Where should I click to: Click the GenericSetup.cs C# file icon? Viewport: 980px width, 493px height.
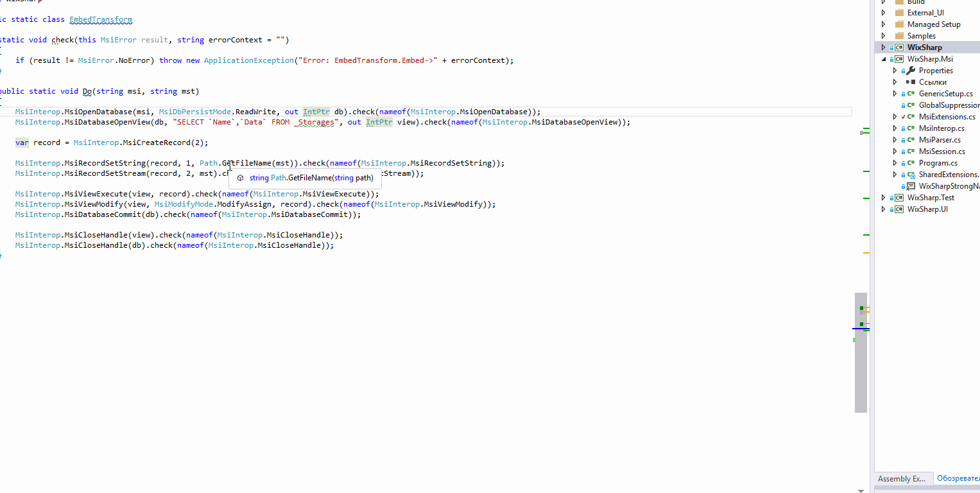click(x=911, y=94)
